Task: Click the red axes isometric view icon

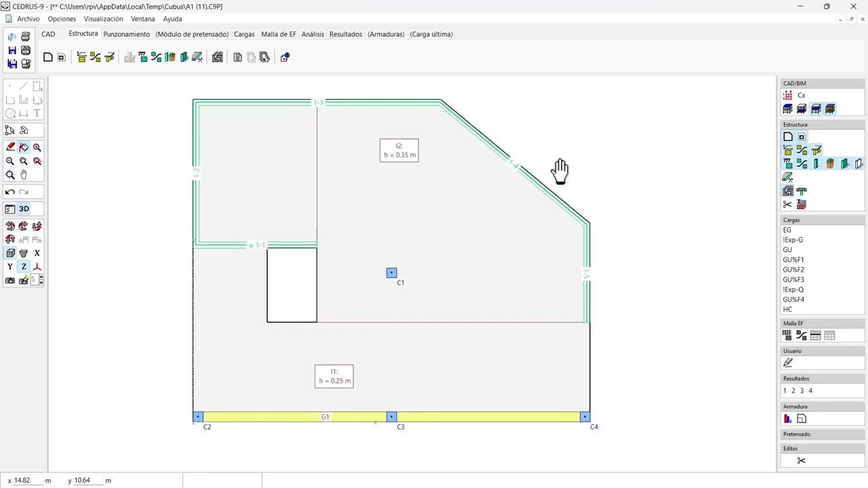Action: (37, 266)
